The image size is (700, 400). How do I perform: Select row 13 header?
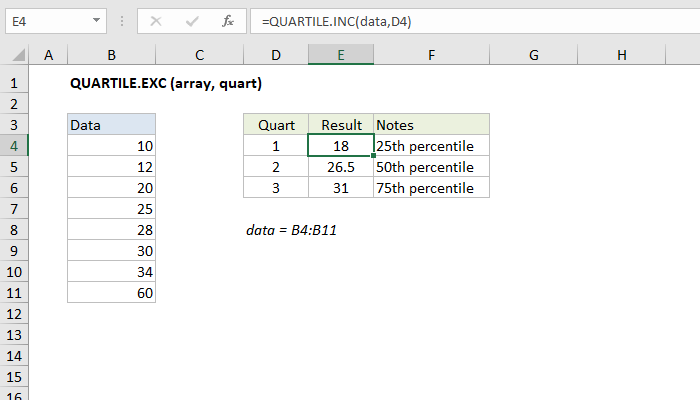coord(14,335)
